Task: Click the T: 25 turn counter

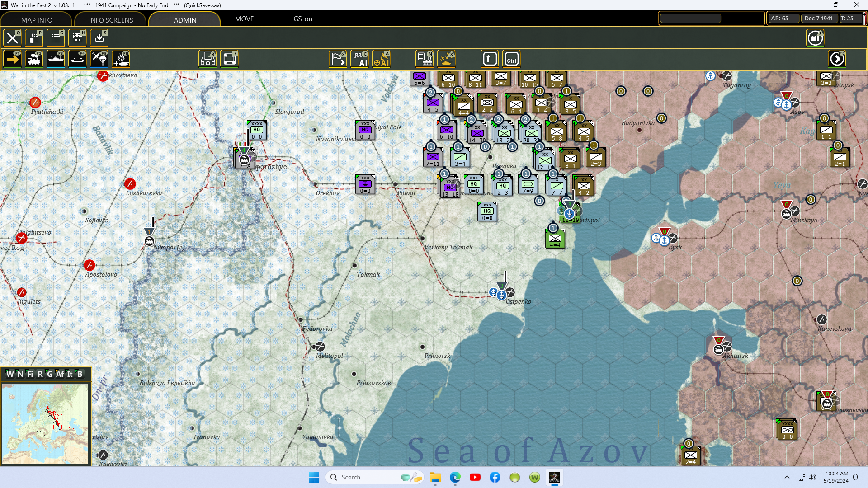Action: [850, 19]
